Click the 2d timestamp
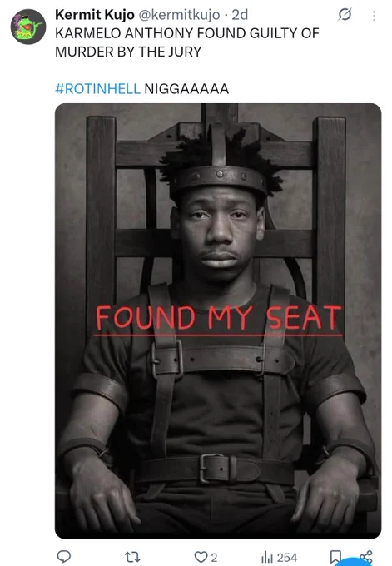Viewport: 392px width, 566px height. click(x=240, y=15)
